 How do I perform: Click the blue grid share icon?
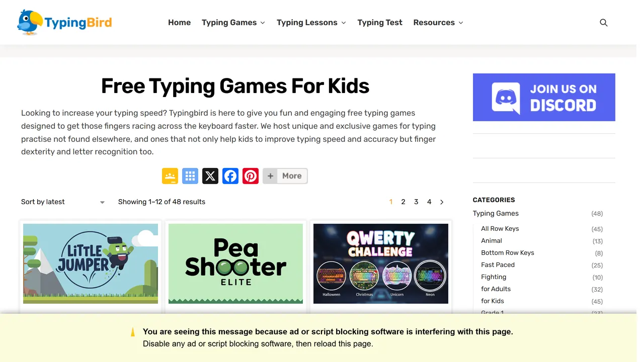point(190,176)
